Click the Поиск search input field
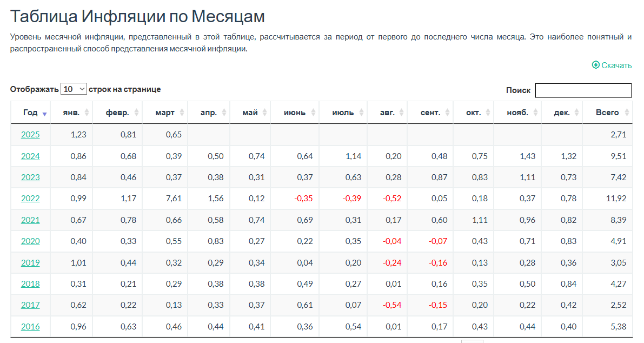The width and height of the screenshot is (644, 343). coord(583,90)
